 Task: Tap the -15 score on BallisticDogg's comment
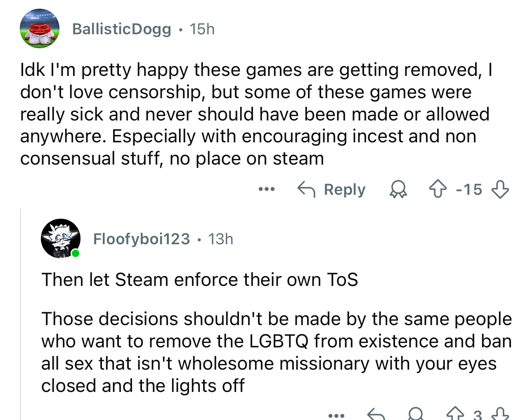tap(469, 189)
